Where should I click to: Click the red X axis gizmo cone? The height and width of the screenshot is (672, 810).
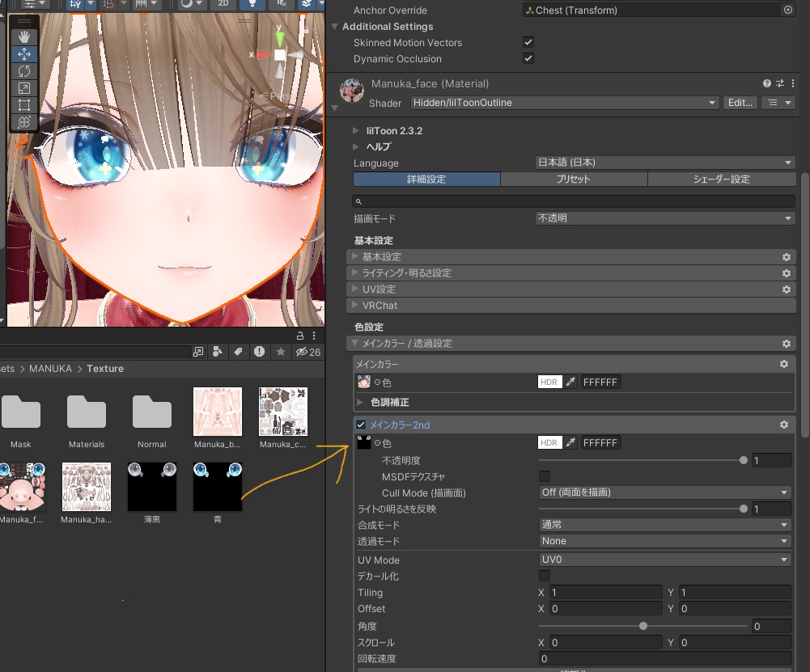pos(264,54)
